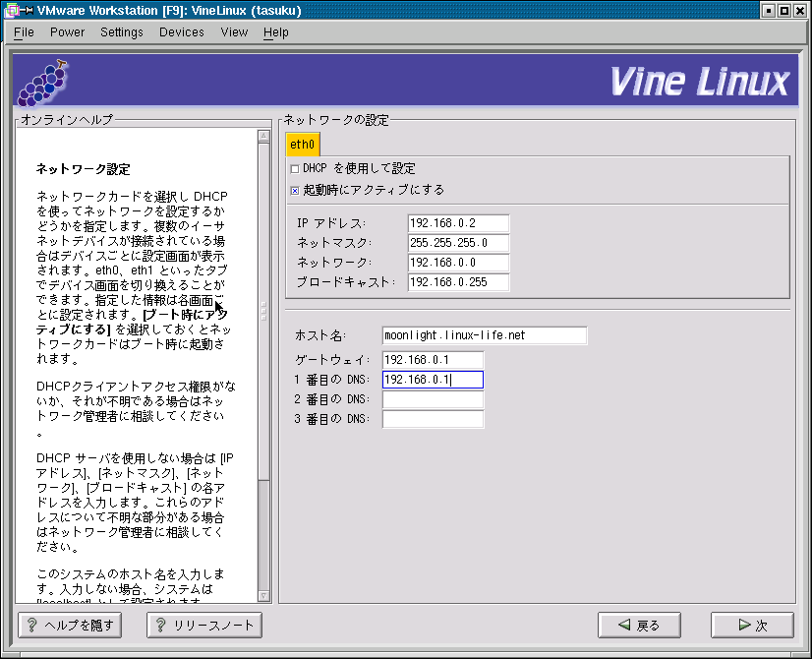Click the hostname input field
The height and width of the screenshot is (659, 812).
click(x=484, y=335)
